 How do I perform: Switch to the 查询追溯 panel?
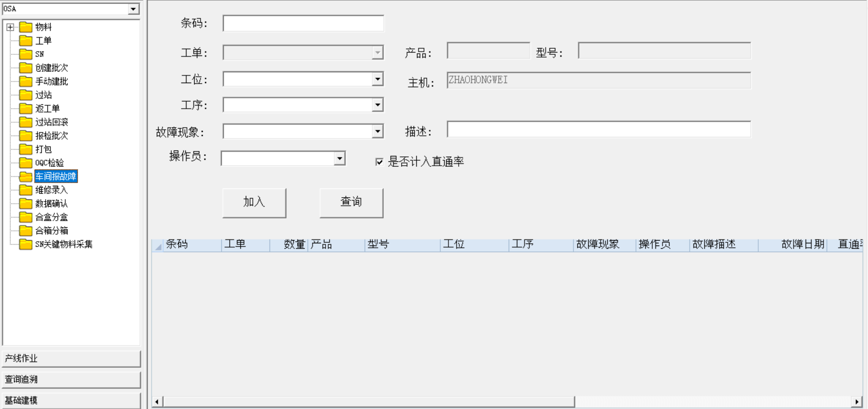click(71, 379)
